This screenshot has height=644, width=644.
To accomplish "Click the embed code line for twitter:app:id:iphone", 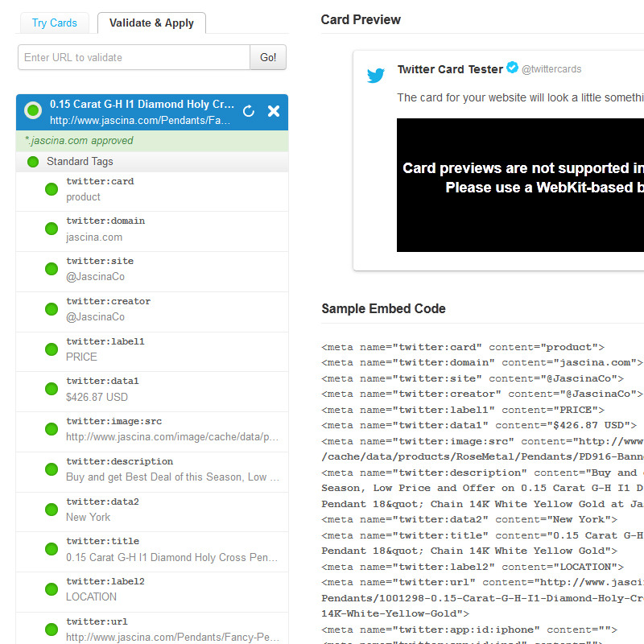I will click(469, 630).
